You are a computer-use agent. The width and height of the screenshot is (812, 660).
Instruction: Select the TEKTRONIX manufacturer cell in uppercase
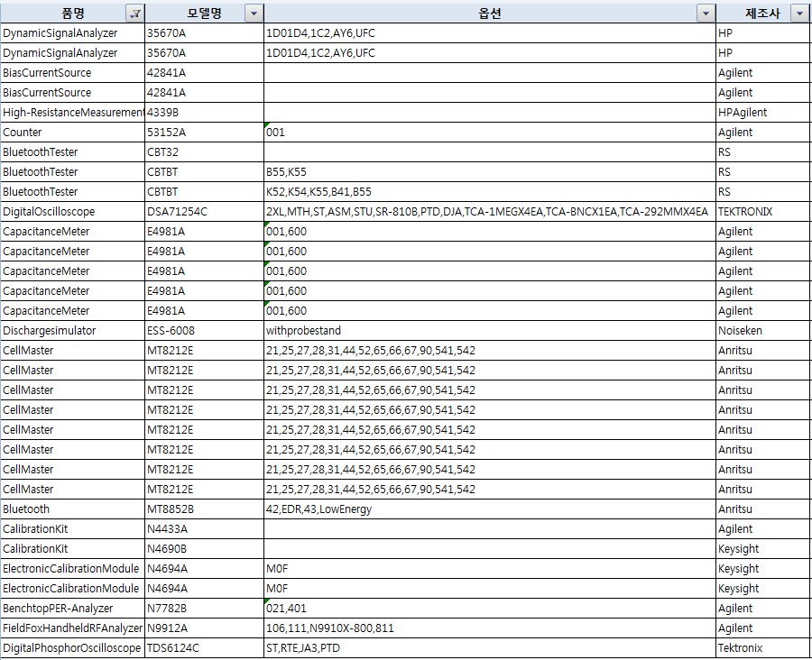pyautogui.click(x=761, y=212)
